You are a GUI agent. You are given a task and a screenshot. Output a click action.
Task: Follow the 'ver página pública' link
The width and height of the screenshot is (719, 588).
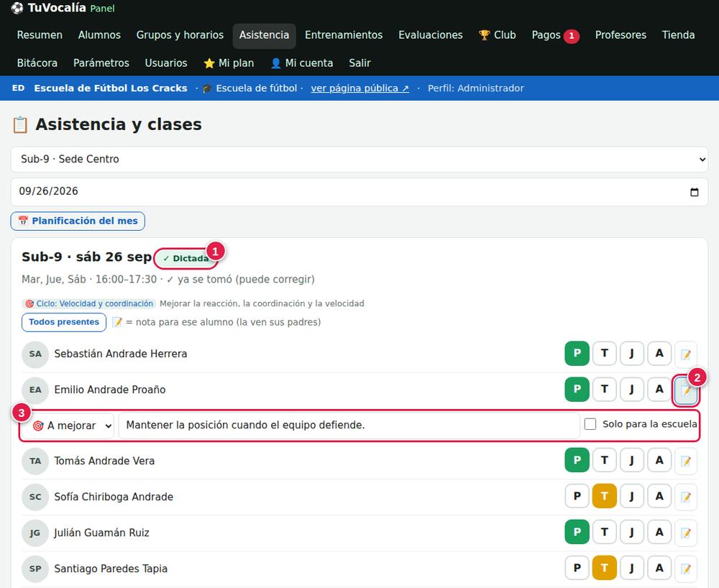coord(360,88)
